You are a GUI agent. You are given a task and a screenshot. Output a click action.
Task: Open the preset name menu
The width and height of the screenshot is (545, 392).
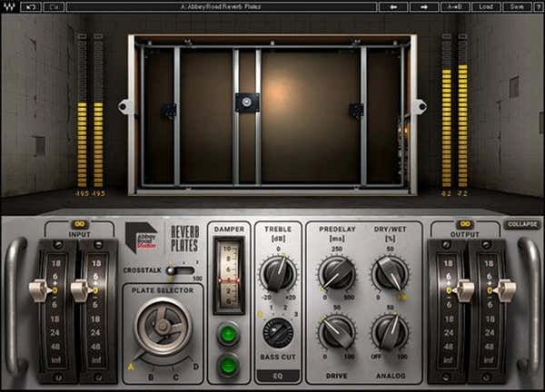pyautogui.click(x=221, y=6)
